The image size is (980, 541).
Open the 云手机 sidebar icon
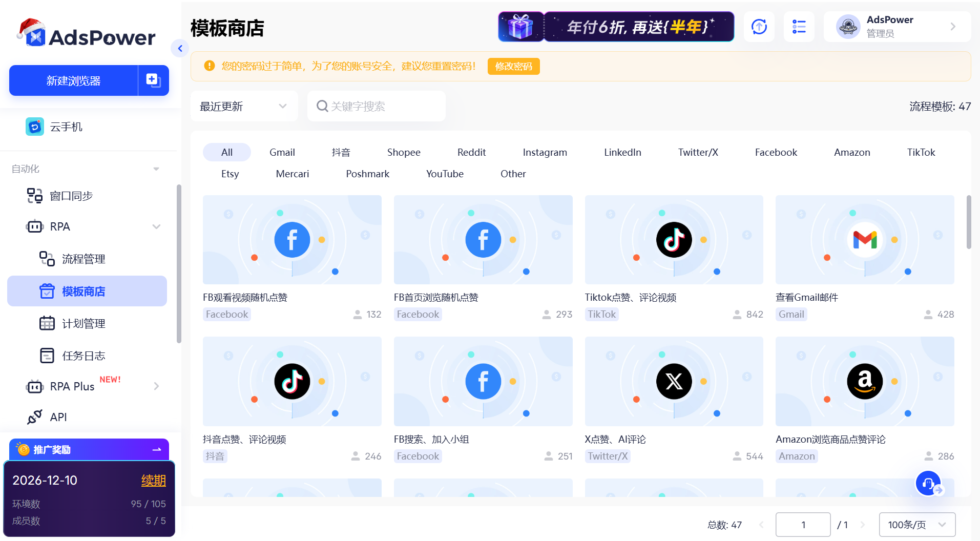(34, 127)
